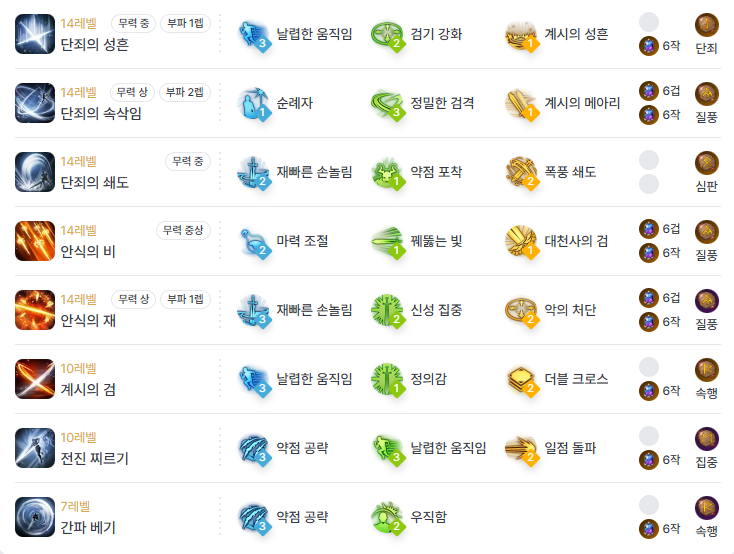This screenshot has height=554, width=734.
Task: Click the 무력 중상 tag
Action: pos(183,230)
